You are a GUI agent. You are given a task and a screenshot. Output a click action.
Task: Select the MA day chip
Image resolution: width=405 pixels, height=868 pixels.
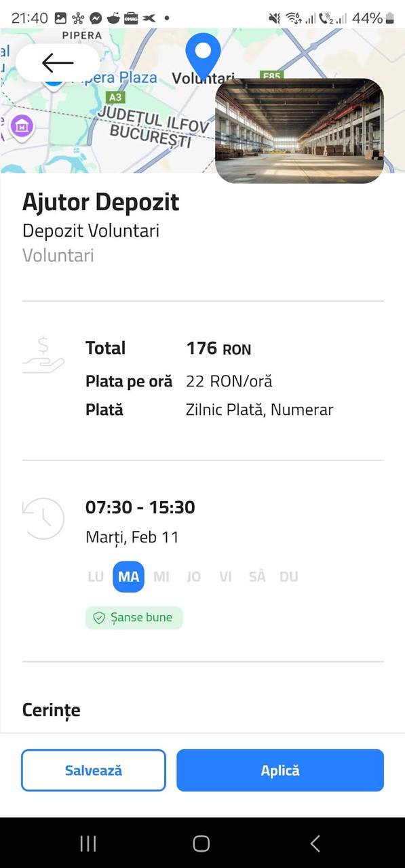click(128, 577)
